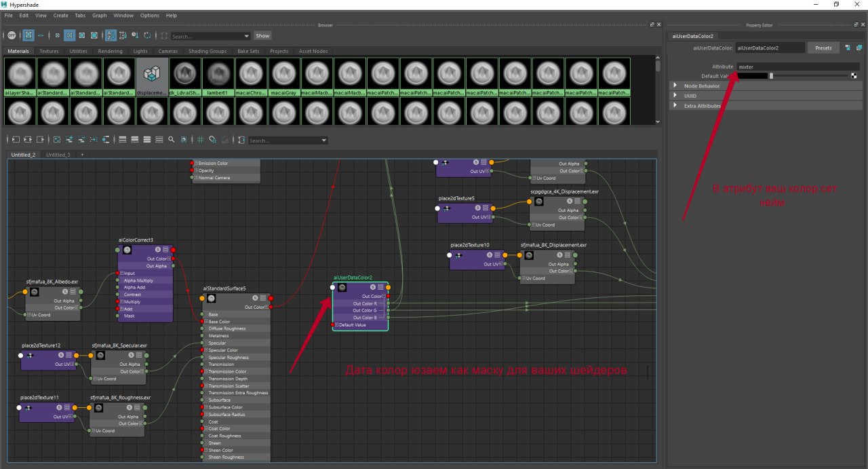The width and height of the screenshot is (868, 469).
Task: Click input and output connections icon
Action: (28, 140)
